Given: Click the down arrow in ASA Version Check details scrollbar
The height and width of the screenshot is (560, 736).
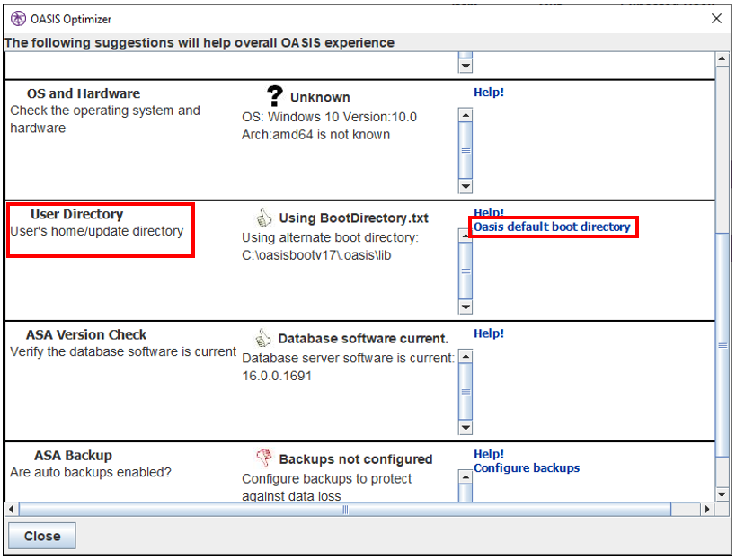Looking at the screenshot, I should 466,428.
